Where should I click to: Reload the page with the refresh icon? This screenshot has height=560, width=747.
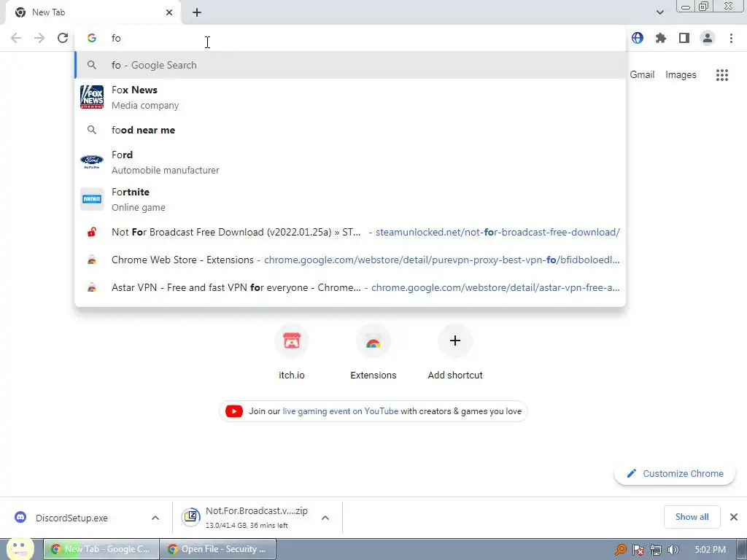click(63, 38)
